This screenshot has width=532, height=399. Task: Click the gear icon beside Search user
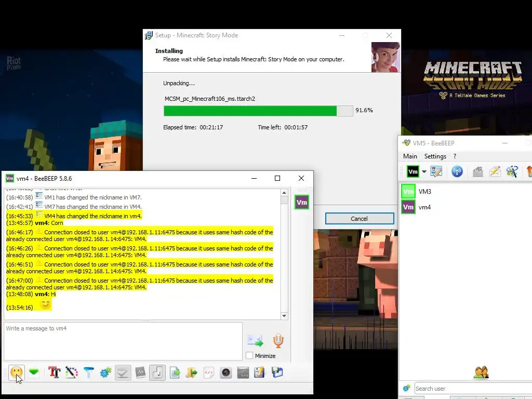(x=406, y=388)
